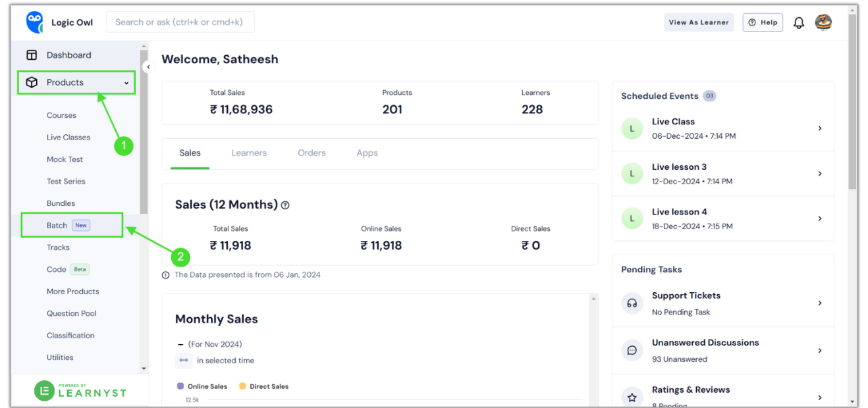Open the notifications bell icon
The image size is (868, 408).
coord(799,23)
